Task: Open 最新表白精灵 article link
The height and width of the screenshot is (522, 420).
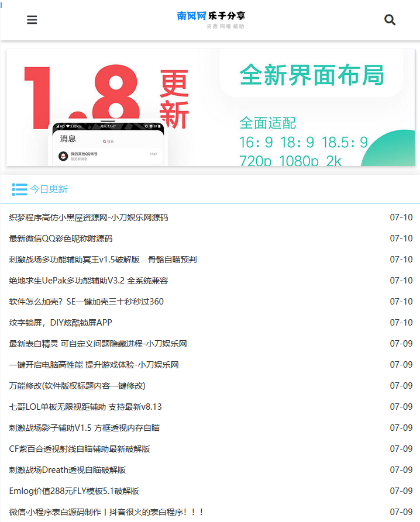Action: coord(98,344)
